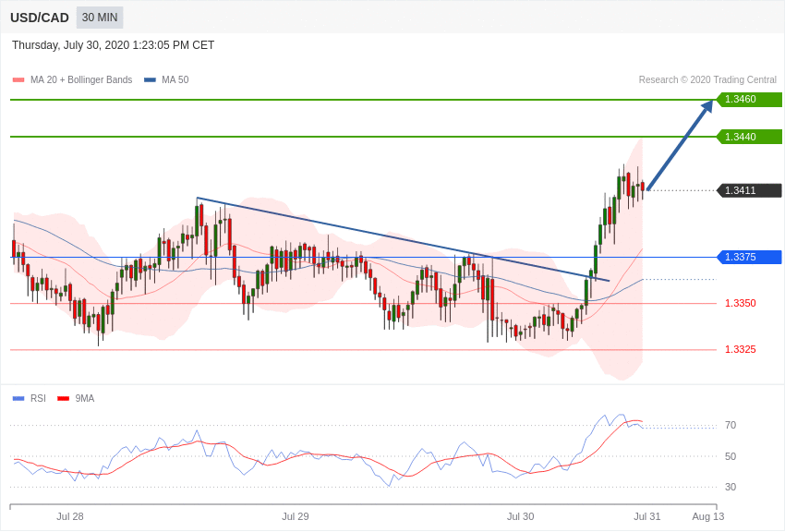Viewport: 785px width, 532px height.
Task: Click the RSI 50 level value
Action: 731,456
